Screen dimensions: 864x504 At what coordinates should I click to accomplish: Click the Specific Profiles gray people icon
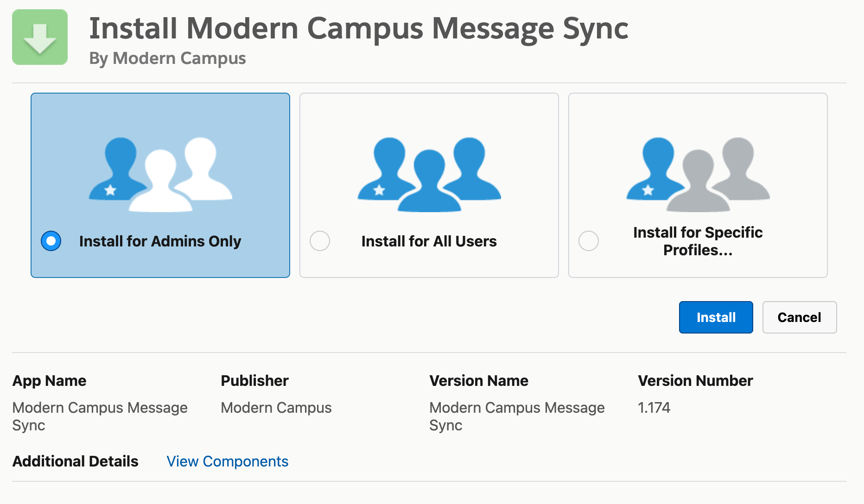(x=698, y=174)
